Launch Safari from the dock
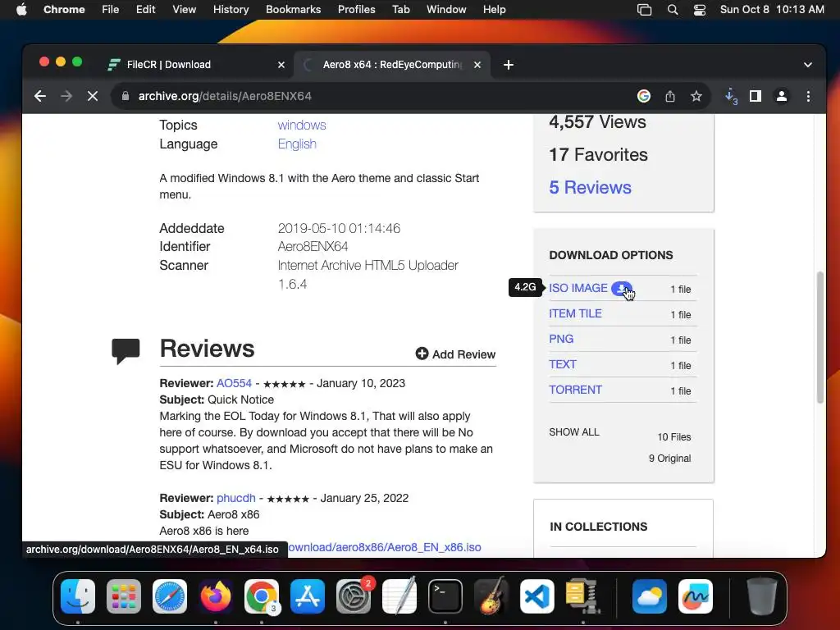840x630 pixels. (170, 596)
